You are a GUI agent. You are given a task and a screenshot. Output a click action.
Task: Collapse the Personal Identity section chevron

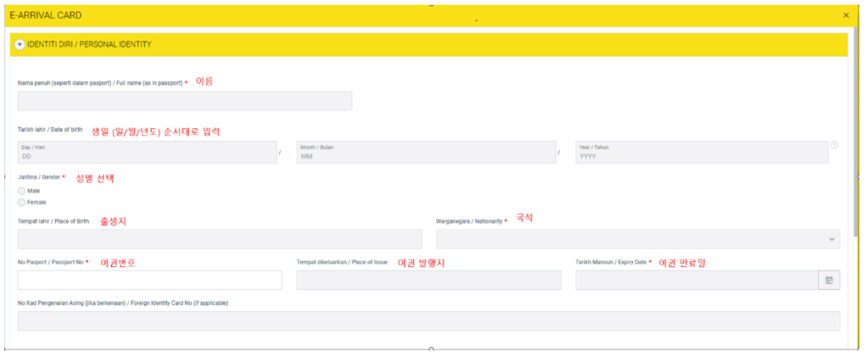(x=19, y=44)
